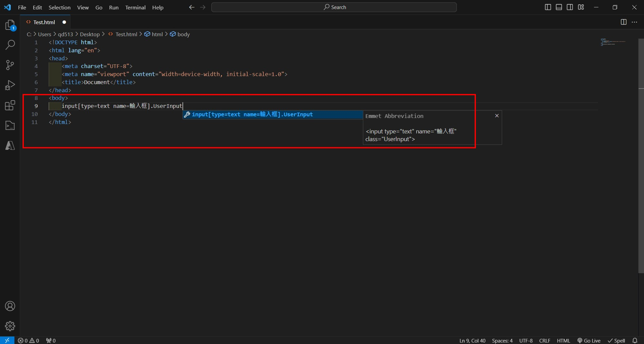Open Customize Layout icon

point(581,7)
